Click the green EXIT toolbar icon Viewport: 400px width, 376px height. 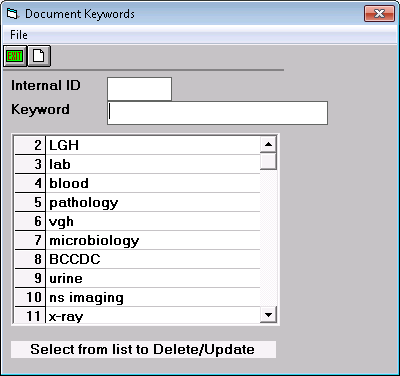click(15, 56)
